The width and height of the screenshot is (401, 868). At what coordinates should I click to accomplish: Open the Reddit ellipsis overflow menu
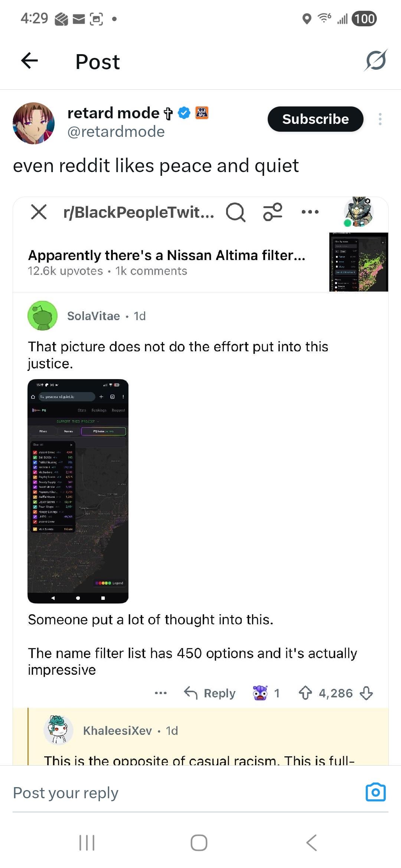310,212
